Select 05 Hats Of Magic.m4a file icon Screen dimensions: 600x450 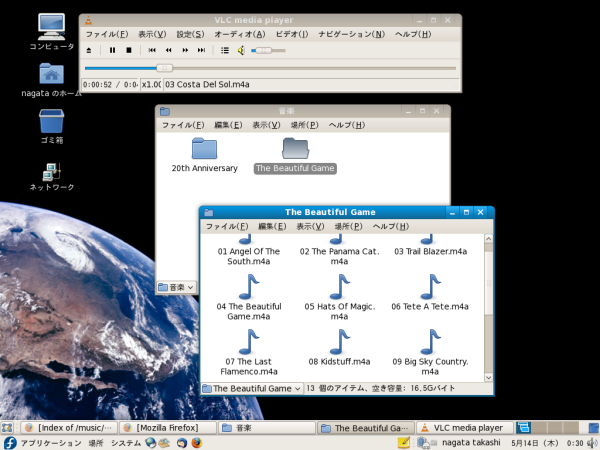pyautogui.click(x=339, y=286)
